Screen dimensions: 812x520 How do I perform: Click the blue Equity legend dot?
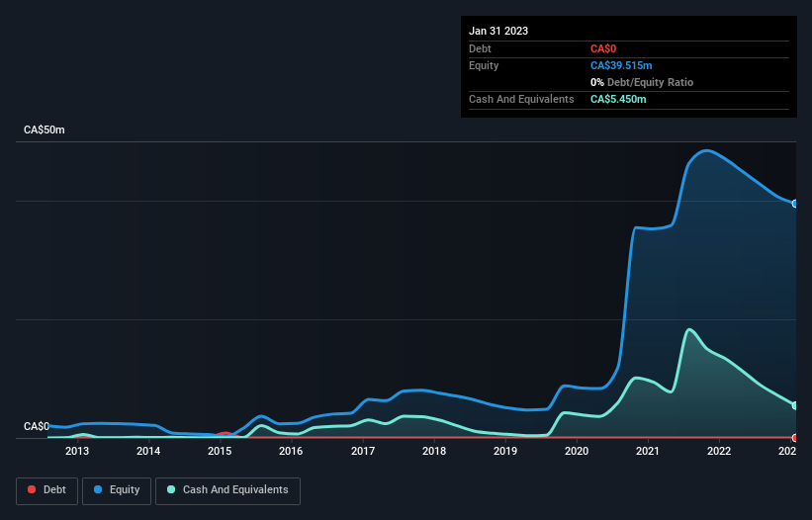98,489
